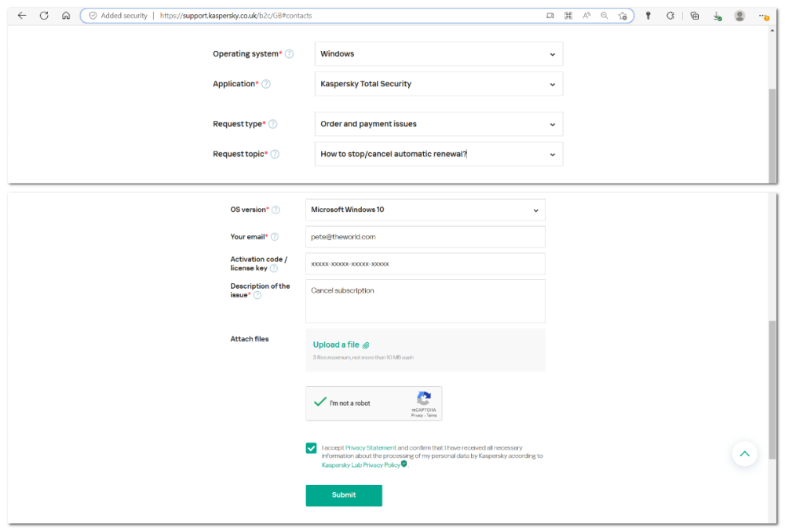The height and width of the screenshot is (532, 785).
Task: Click the scroll-to-top arrow button
Action: coord(744,454)
